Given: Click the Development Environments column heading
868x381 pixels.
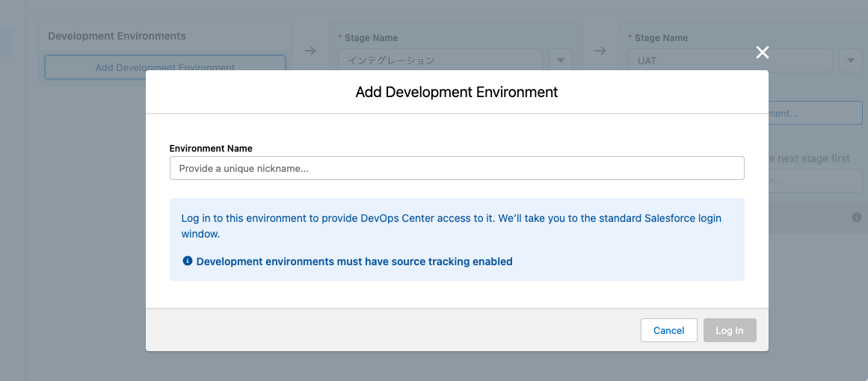Looking at the screenshot, I should [x=117, y=36].
